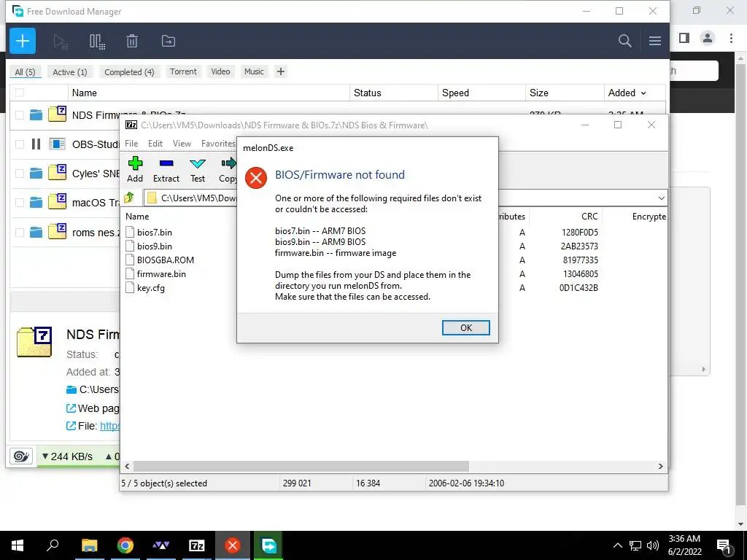Screen dimensions: 747x560
Task: Open the Music filter tab
Action: (254, 71)
